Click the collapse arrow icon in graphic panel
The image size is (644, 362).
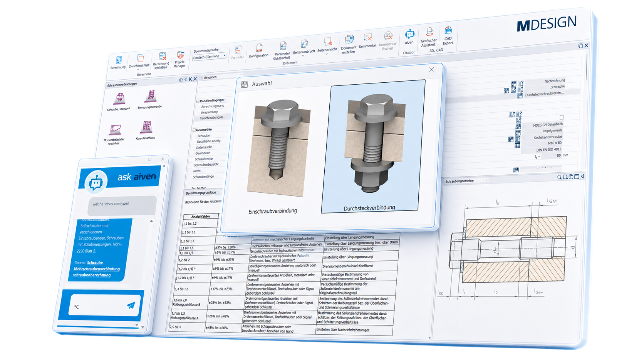click(x=582, y=176)
